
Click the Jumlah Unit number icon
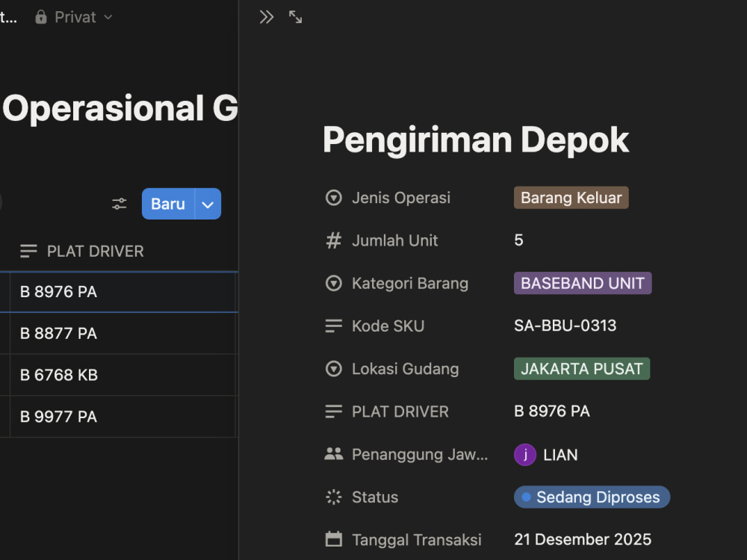(333, 240)
